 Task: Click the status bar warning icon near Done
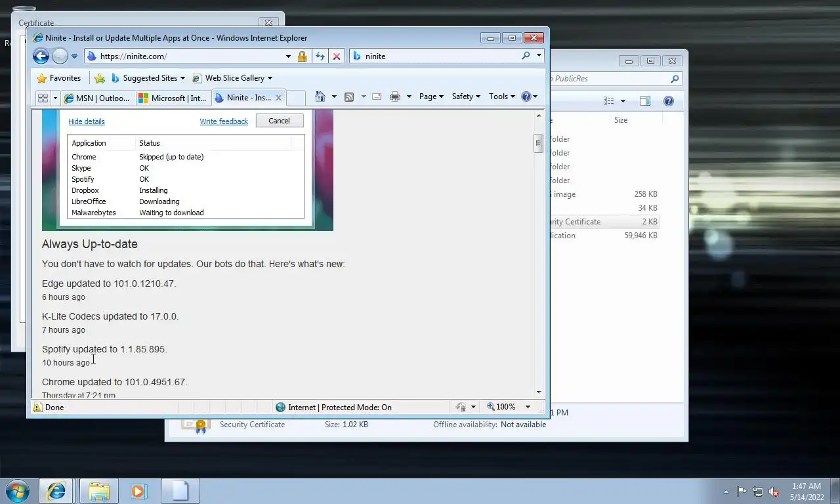tap(37, 408)
